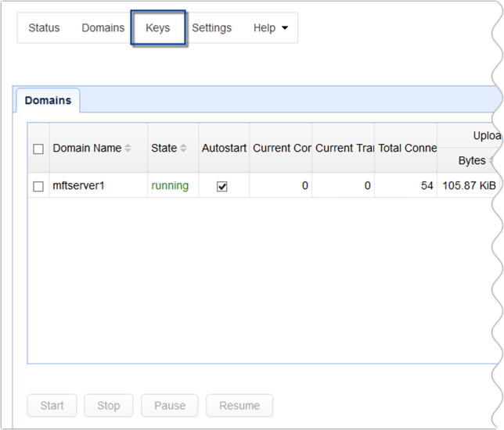This screenshot has width=504, height=430.
Task: Hit the Pause button
Action: [x=170, y=406]
